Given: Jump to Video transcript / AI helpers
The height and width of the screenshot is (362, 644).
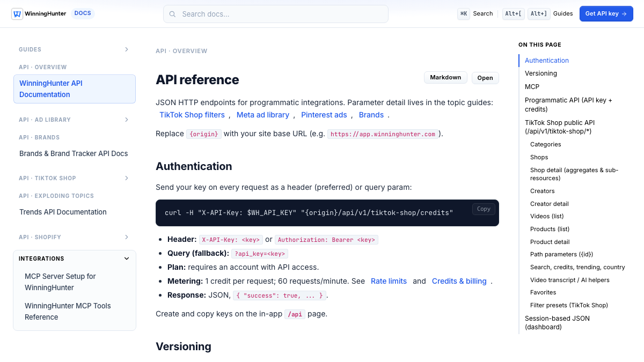Looking at the screenshot, I should (x=569, y=280).
